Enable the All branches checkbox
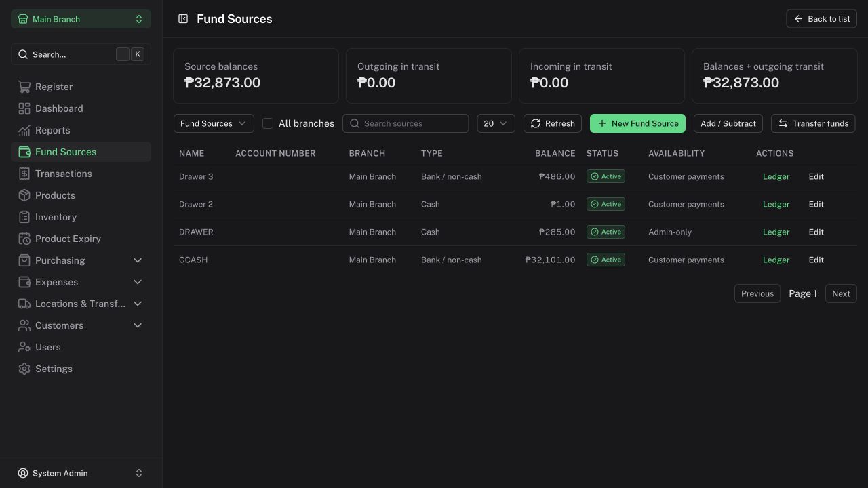Screen dimensions: 868x488 (x=268, y=123)
